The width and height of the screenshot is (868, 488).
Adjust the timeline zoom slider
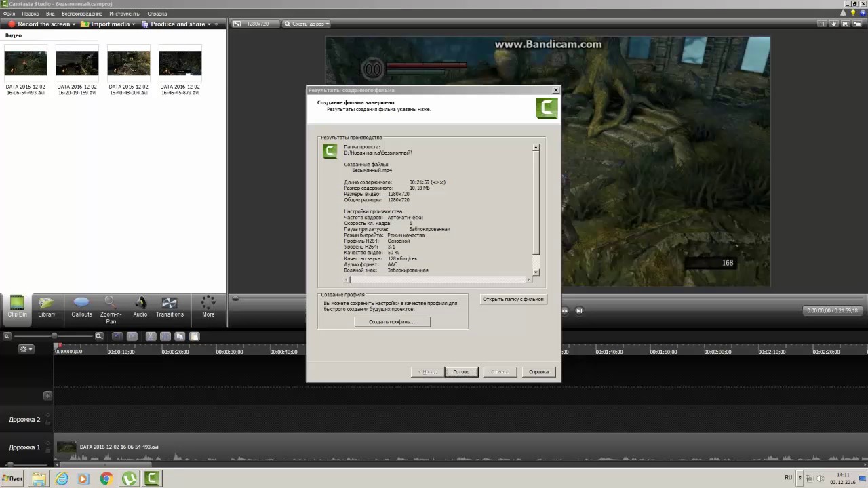[x=54, y=336]
